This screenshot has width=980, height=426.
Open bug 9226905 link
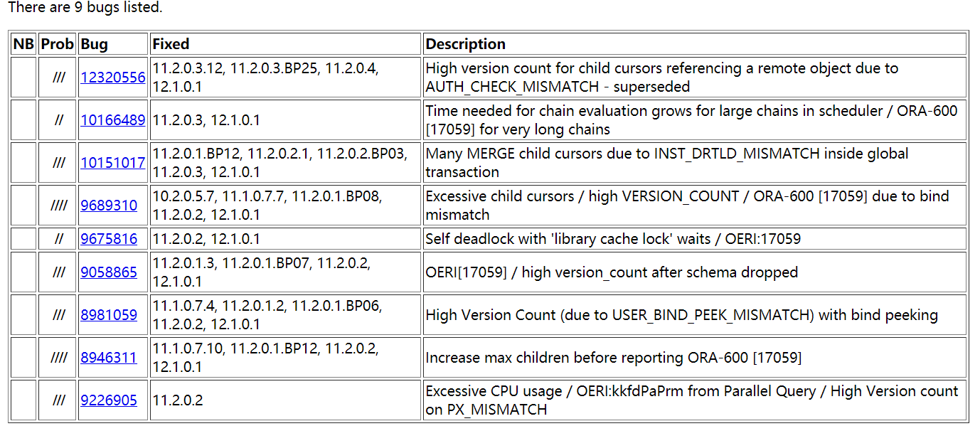109,400
